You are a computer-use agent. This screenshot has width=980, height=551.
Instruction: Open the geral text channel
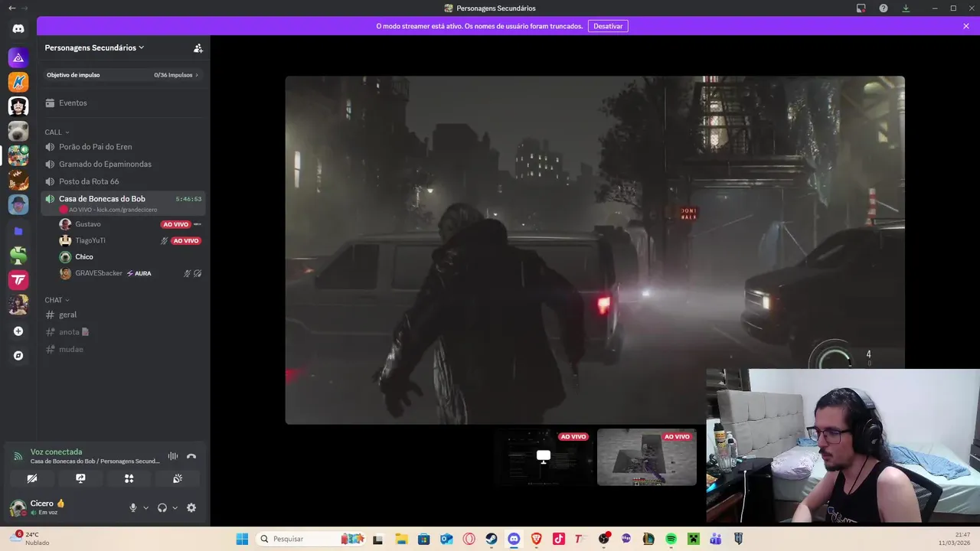pos(123,315)
